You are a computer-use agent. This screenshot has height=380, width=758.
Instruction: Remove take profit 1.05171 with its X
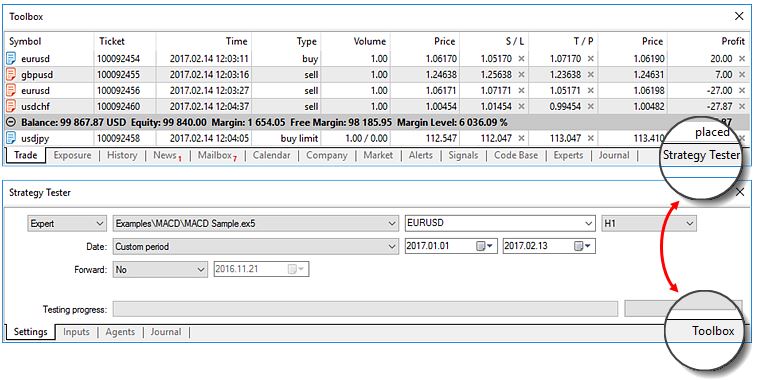tap(590, 90)
